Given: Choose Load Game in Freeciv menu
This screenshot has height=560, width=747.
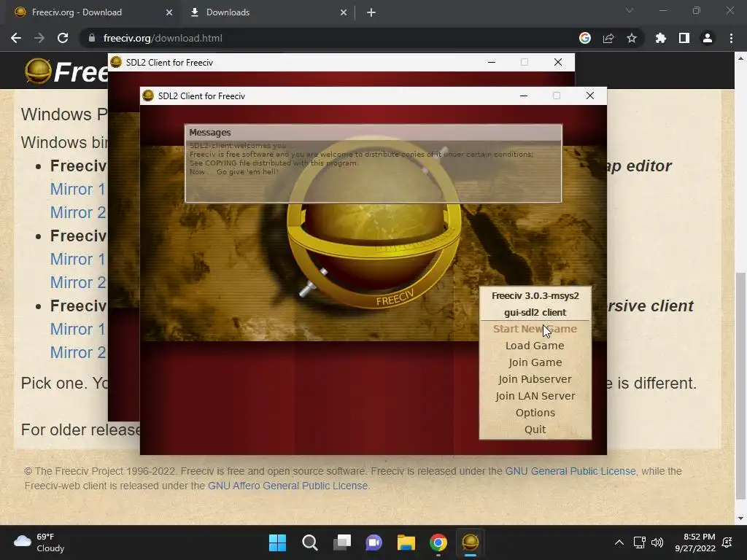Looking at the screenshot, I should point(535,346).
